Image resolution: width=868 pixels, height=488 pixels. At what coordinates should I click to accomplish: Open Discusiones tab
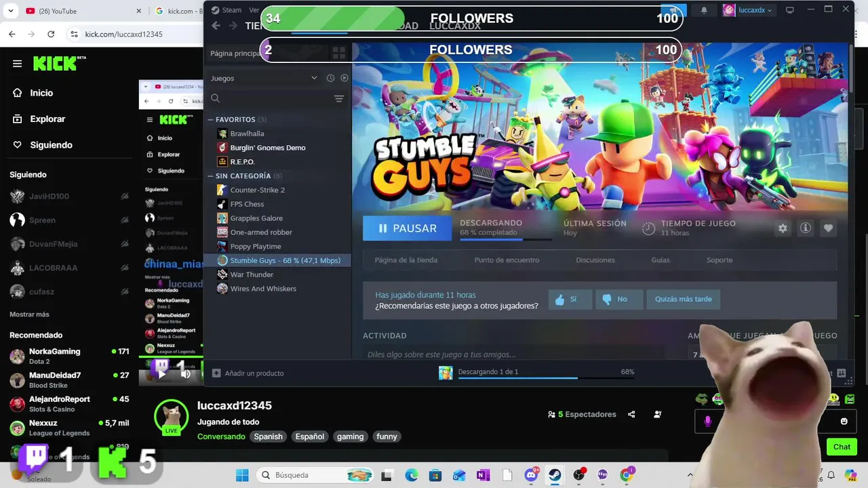[x=595, y=260]
